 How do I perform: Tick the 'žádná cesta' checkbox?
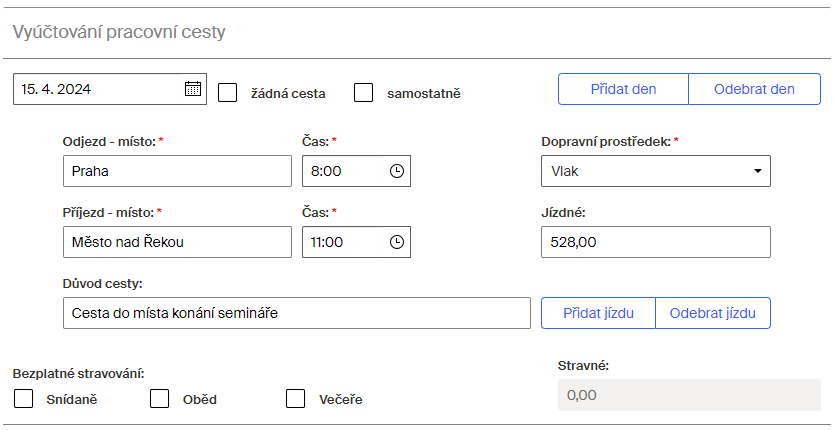point(228,93)
